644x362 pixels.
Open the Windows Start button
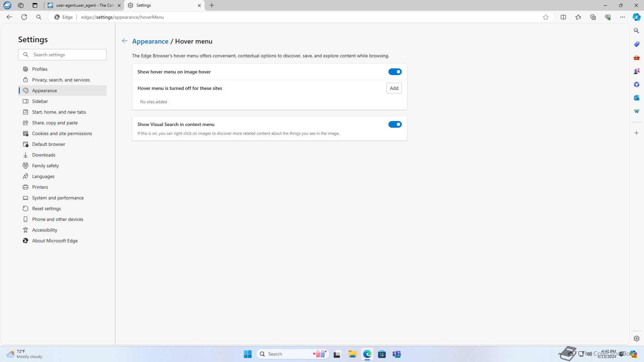point(248,354)
